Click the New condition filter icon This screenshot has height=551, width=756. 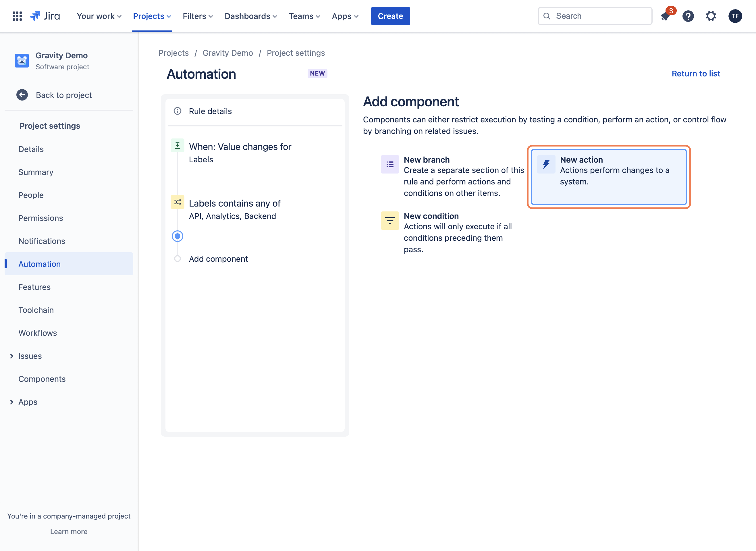[390, 220]
